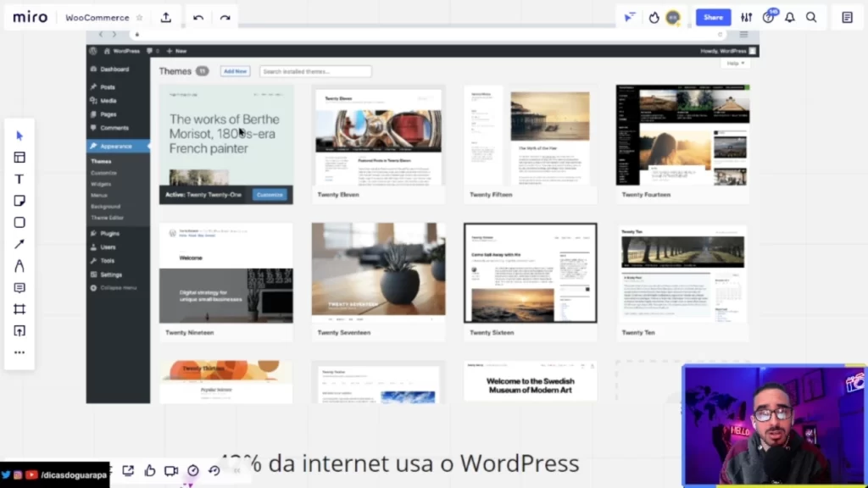Select the connection line arrow tool
This screenshot has width=868, height=488.
click(x=19, y=244)
